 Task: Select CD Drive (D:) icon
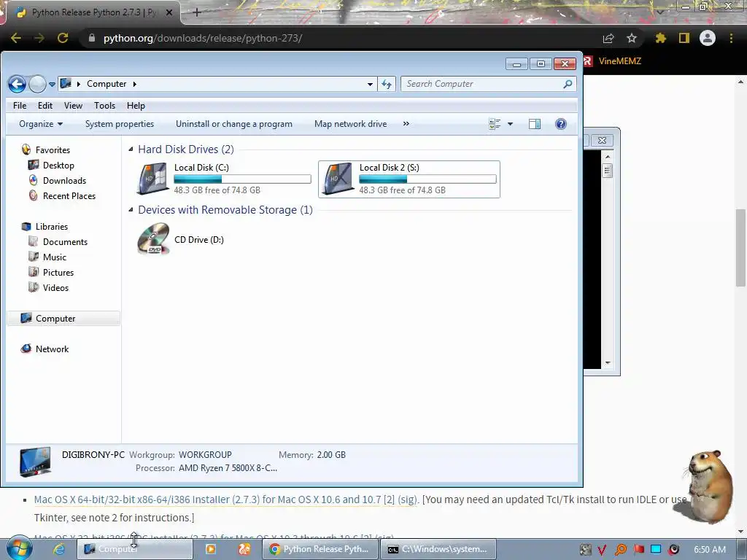pos(153,239)
